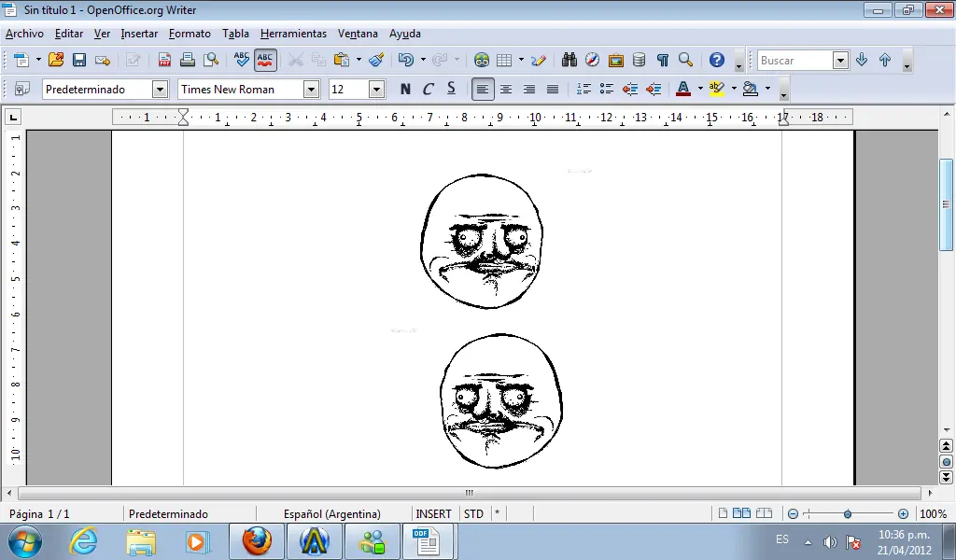The image size is (956, 560).
Task: Justify the paragraph text
Action: click(553, 89)
